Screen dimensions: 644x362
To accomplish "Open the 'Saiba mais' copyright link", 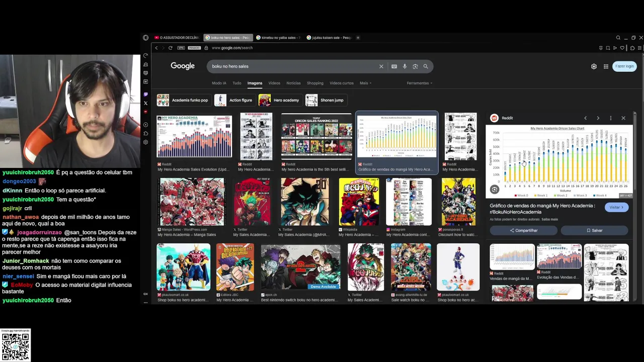I will (549, 219).
